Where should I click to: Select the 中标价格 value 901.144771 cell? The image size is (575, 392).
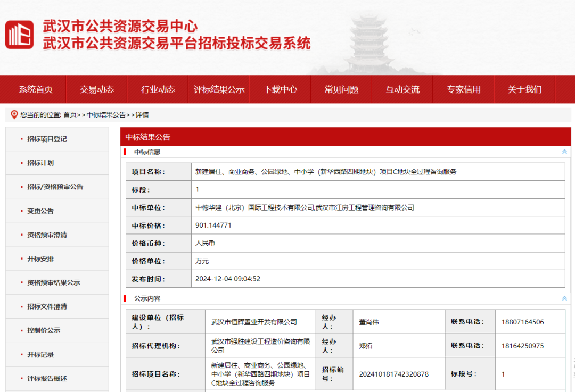point(214,226)
